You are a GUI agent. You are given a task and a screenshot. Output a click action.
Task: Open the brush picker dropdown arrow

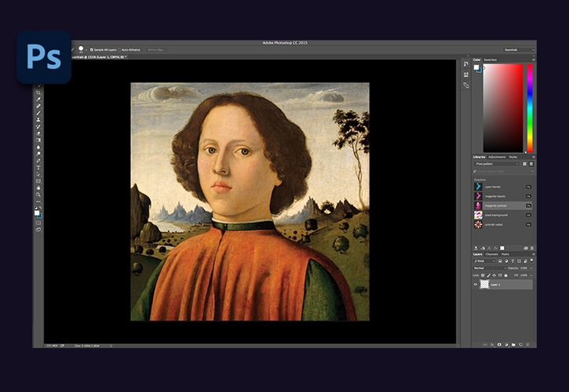coord(86,50)
